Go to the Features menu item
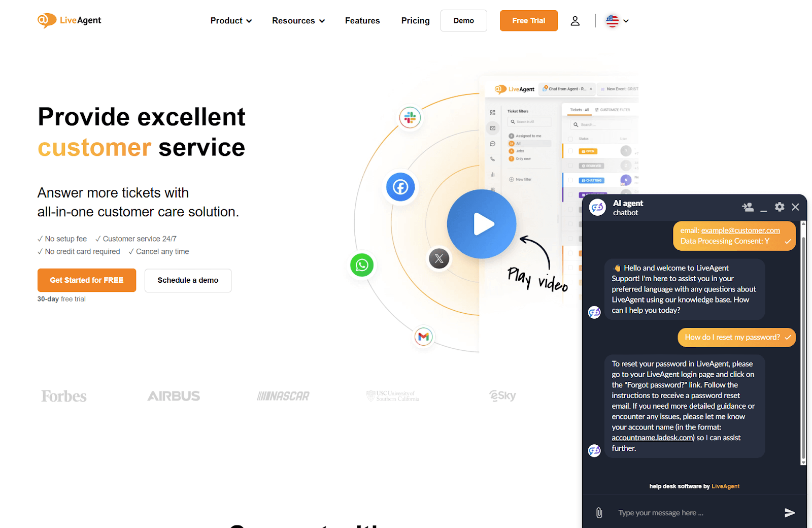The width and height of the screenshot is (812, 528). (x=362, y=20)
